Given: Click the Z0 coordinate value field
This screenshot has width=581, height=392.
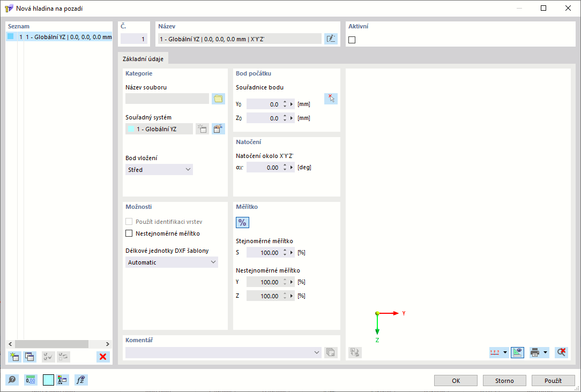Looking at the screenshot, I should 264,118.
